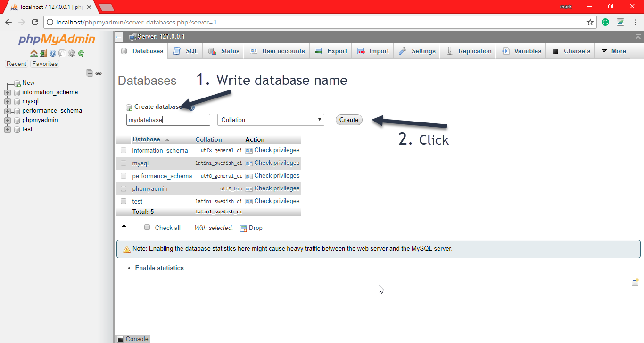The height and width of the screenshot is (343, 644).
Task: Expand mysql node in navigation tree
Action: pyautogui.click(x=8, y=102)
